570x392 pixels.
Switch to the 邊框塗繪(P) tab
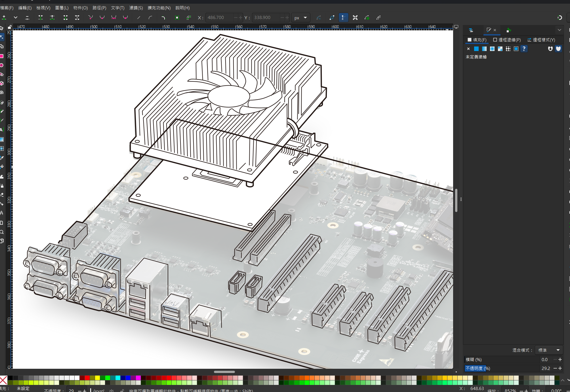(x=507, y=40)
